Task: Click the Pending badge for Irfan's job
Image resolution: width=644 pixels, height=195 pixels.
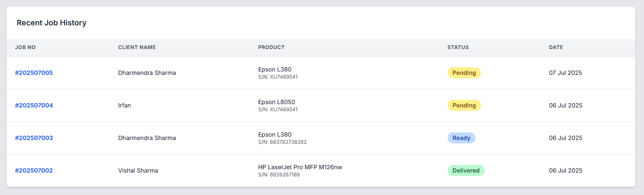Action: (x=464, y=105)
